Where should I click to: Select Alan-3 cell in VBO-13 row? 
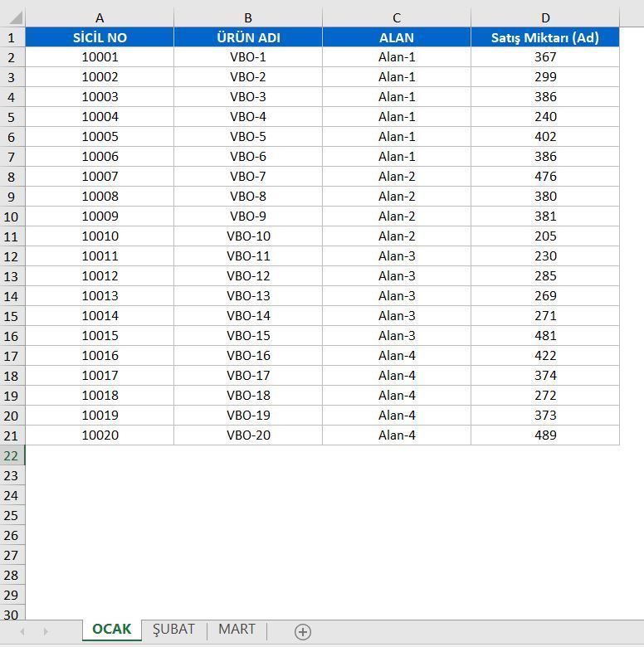[397, 295]
